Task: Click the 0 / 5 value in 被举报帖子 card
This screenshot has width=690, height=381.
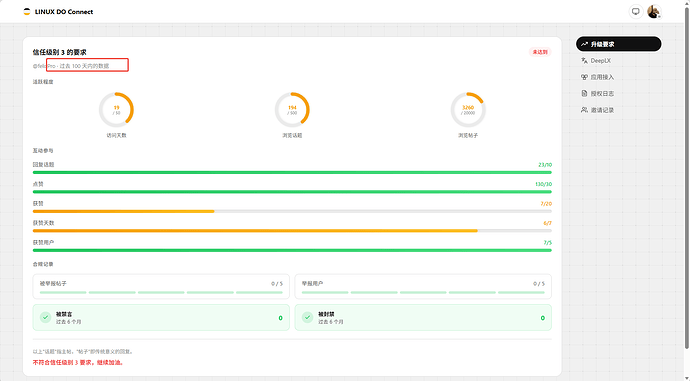Action: pos(277,284)
